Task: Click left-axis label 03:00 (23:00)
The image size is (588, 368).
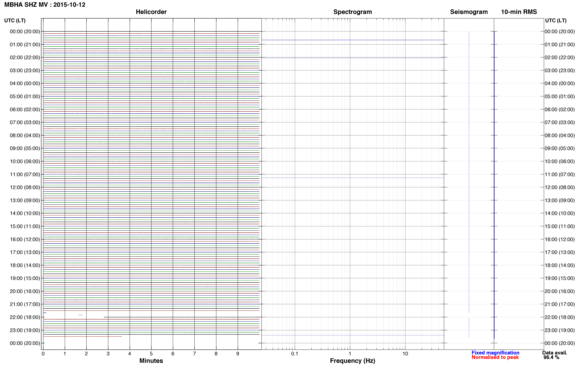Action: click(x=25, y=71)
